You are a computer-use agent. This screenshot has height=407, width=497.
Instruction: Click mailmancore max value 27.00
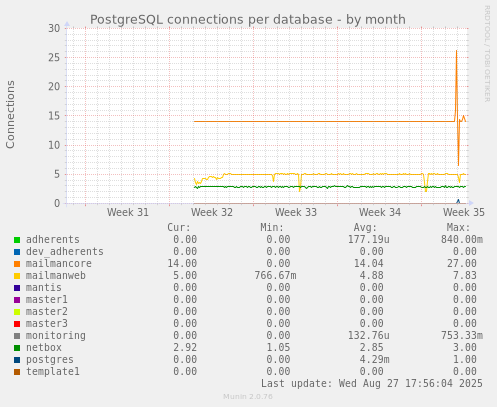point(462,263)
